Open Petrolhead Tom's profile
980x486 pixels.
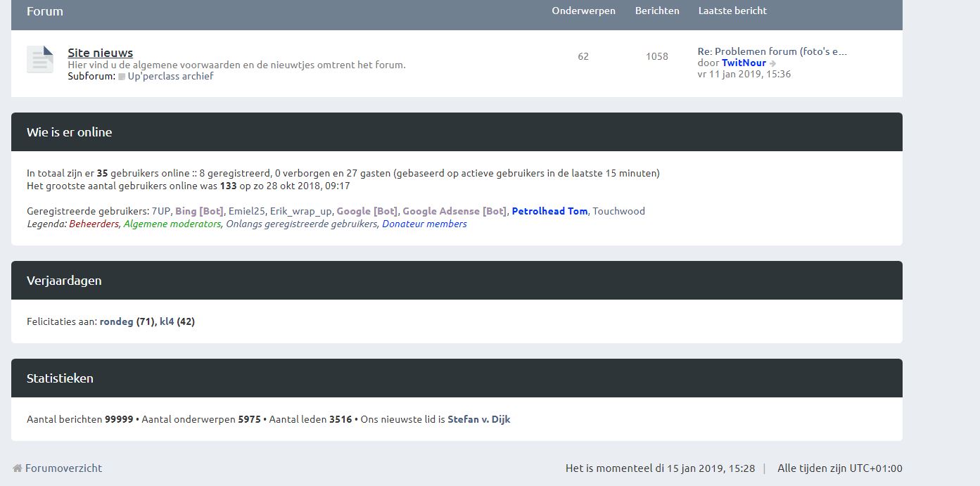tap(549, 211)
